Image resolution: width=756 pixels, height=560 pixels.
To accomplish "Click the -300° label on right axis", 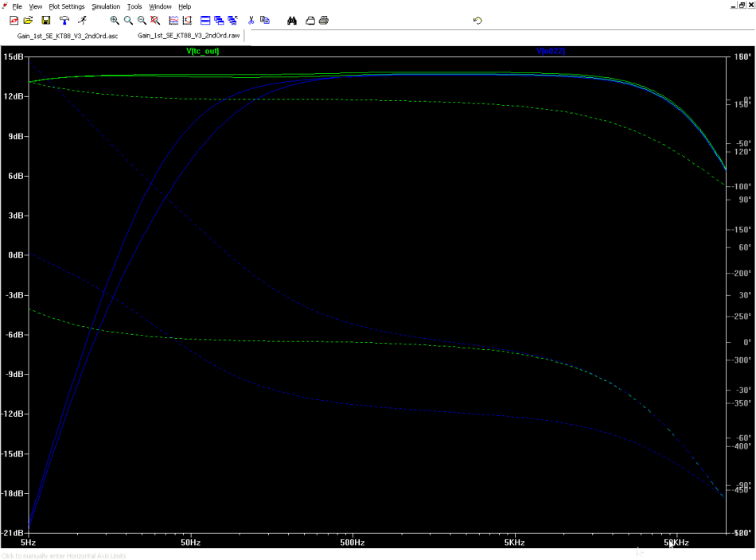I will click(742, 360).
